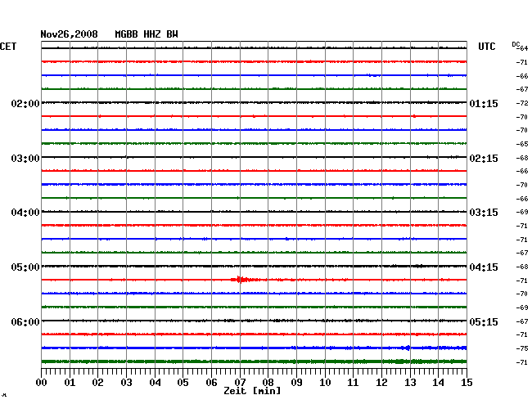532x404 pixels.
Task: Click minute tick label "09"
Action: [x=296, y=382]
